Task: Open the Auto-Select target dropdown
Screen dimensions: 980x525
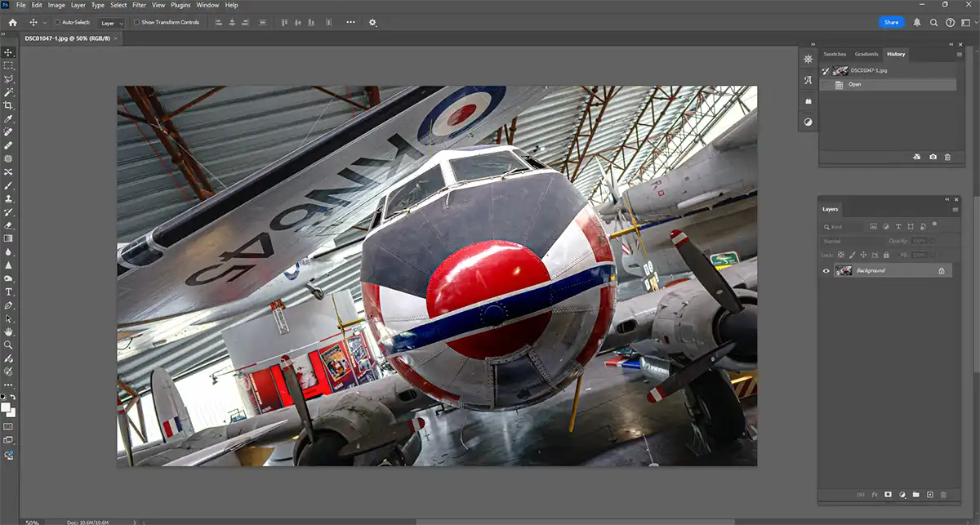Action: [x=112, y=22]
